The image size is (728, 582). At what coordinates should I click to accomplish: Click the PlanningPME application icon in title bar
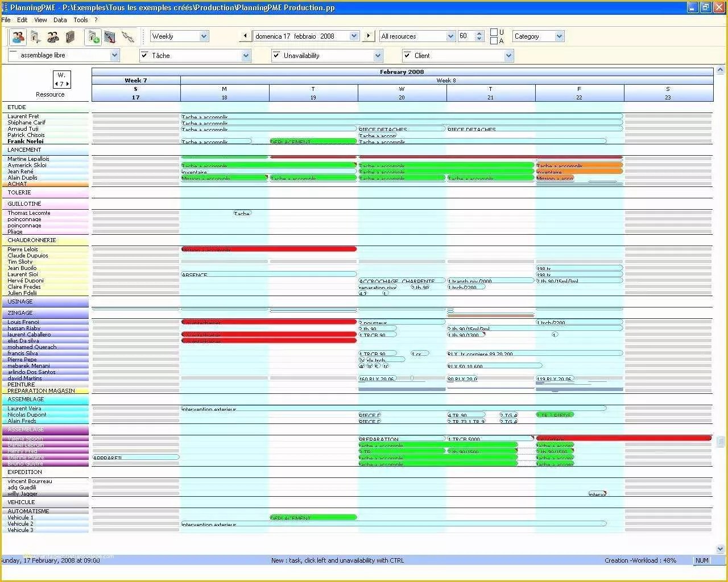5,7
